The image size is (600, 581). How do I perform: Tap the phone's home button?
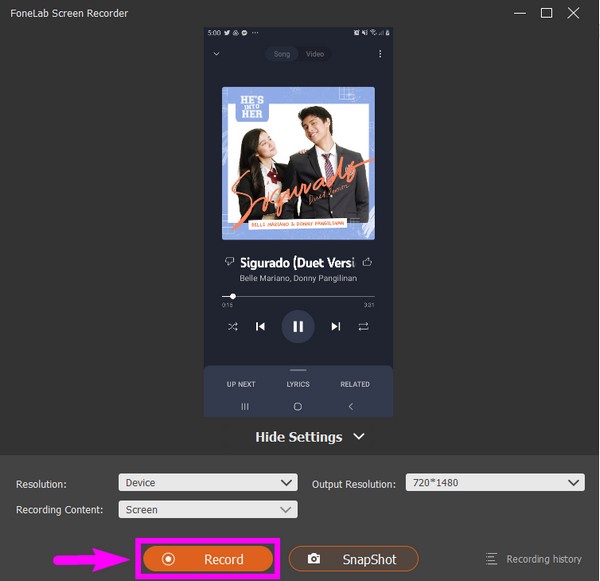point(298,406)
